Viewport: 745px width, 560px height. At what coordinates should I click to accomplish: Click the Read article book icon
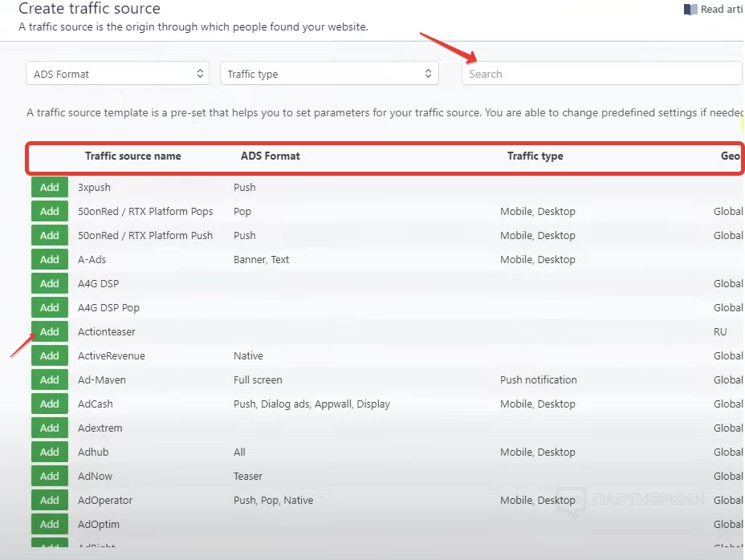click(690, 10)
